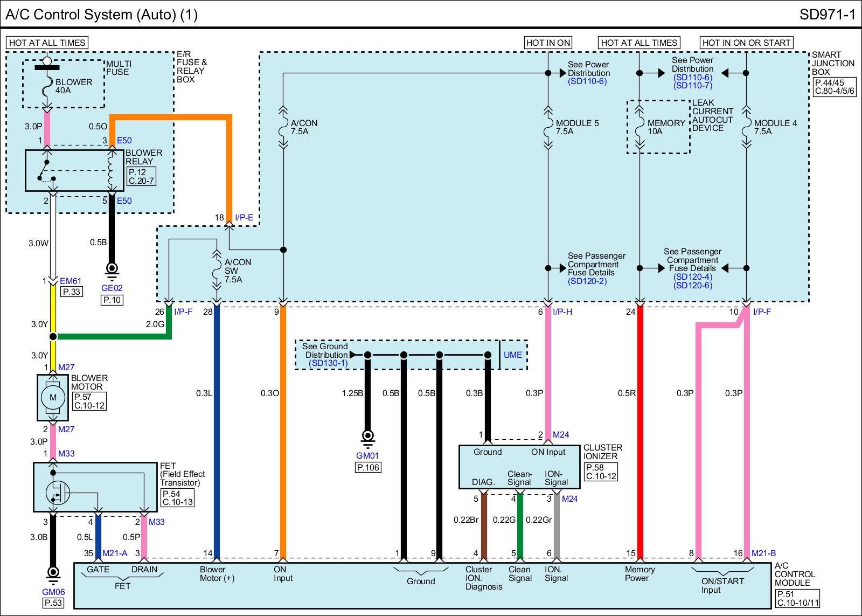Select the MEMORY 10A fuse symbol

click(x=639, y=127)
